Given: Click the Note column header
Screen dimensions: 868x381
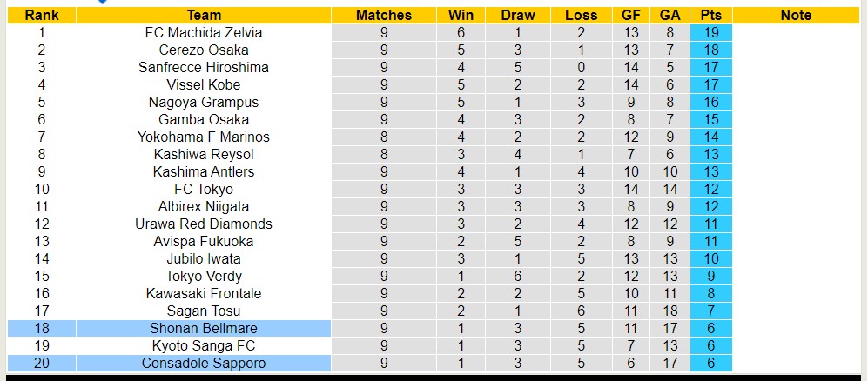Looking at the screenshot, I should point(796,15).
